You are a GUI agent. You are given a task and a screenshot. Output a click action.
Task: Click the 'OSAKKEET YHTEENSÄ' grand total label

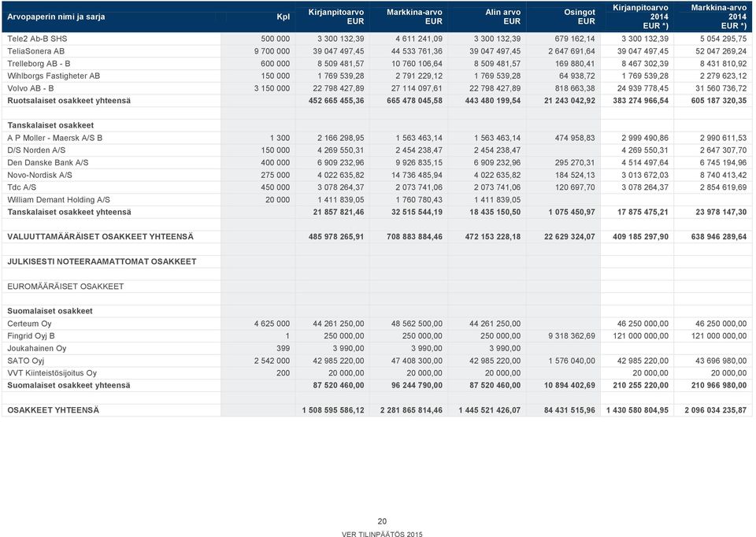[x=53, y=410]
